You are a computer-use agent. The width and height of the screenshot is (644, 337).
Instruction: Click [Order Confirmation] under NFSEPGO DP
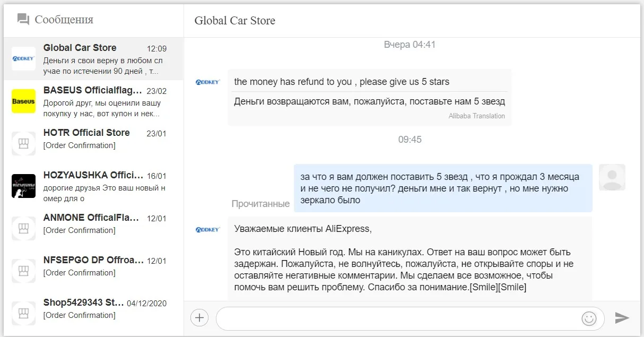coord(80,273)
